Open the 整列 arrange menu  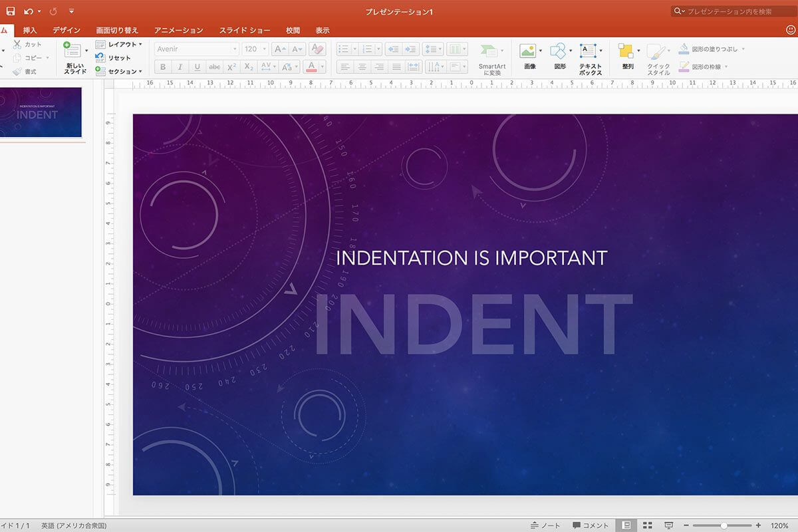[628, 57]
